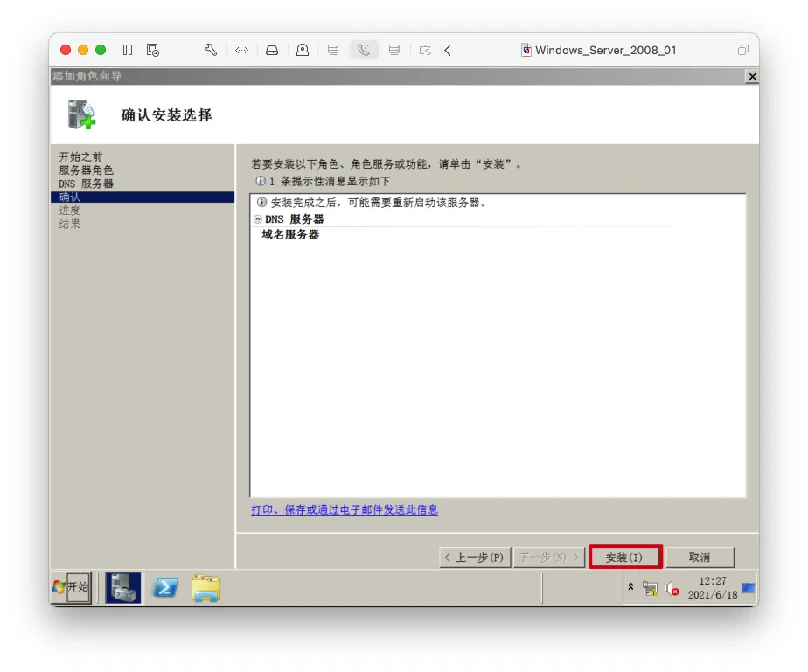Click the Windows_Server_2008_01 document icon
808x672 pixels.
click(x=526, y=50)
